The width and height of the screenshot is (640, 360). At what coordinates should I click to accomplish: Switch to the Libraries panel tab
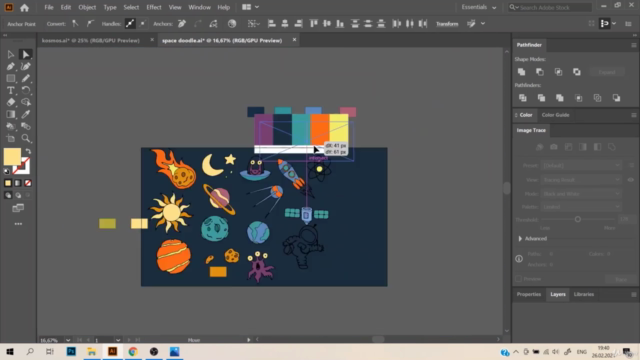pos(584,294)
